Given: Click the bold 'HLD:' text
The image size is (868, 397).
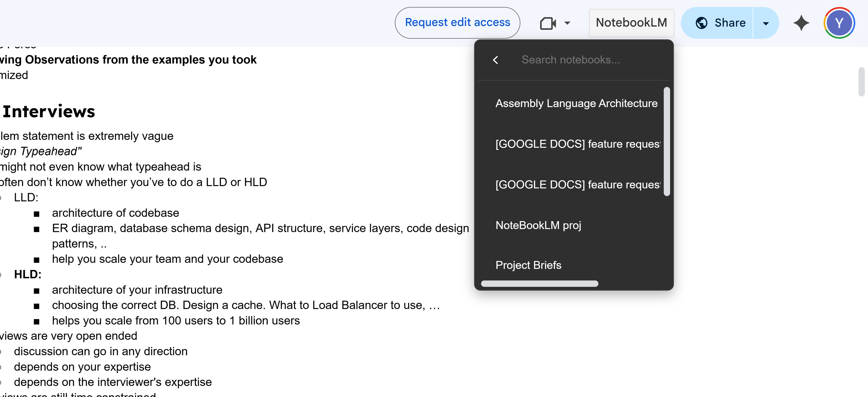Looking at the screenshot, I should [28, 274].
